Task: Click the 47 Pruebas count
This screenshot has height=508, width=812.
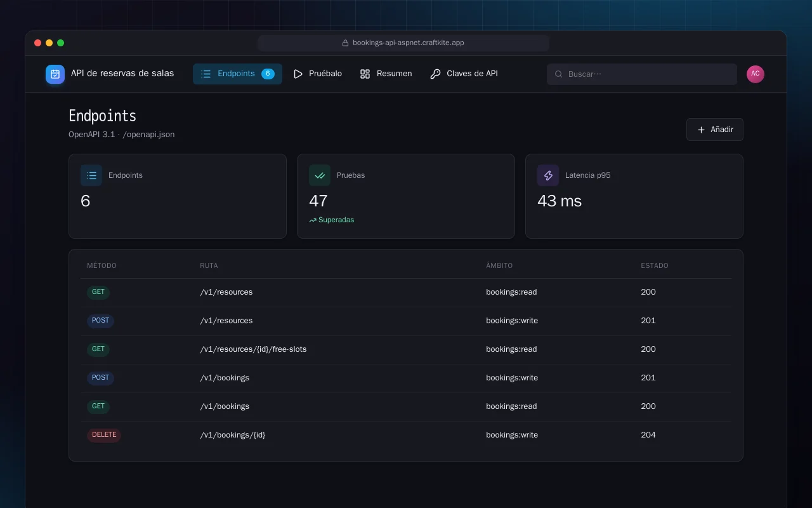Action: pyautogui.click(x=318, y=201)
